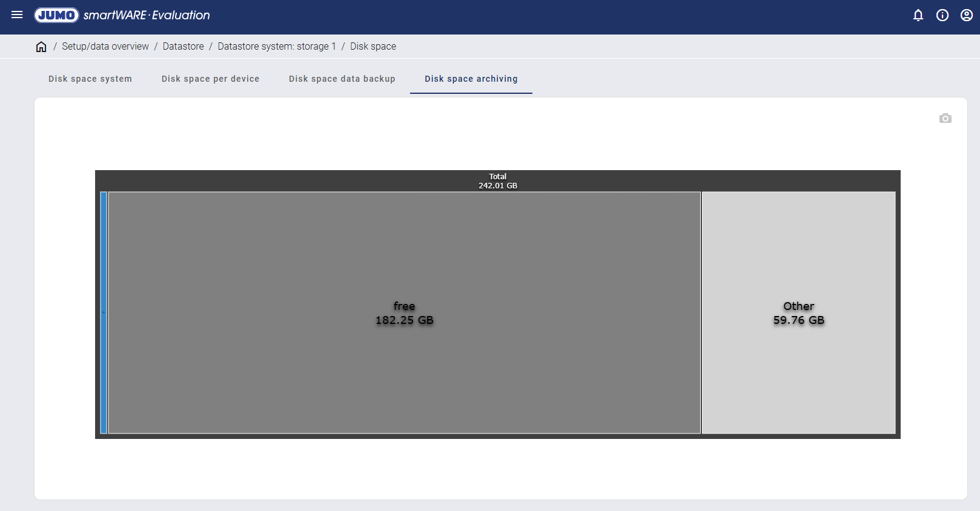Select the Disk space archiving tab
The image size is (980, 511).
471,79
